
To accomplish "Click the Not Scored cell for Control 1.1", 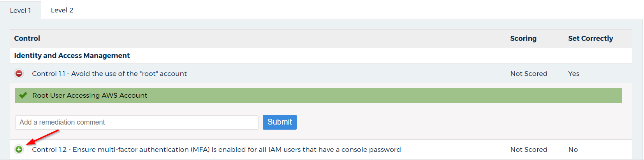I will tap(529, 74).
